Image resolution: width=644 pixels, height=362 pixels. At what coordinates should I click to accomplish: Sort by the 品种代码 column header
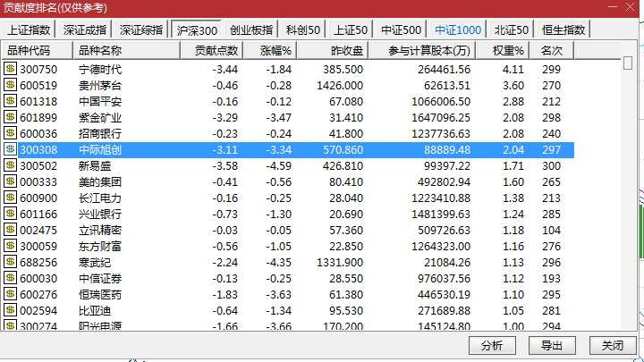[38, 50]
